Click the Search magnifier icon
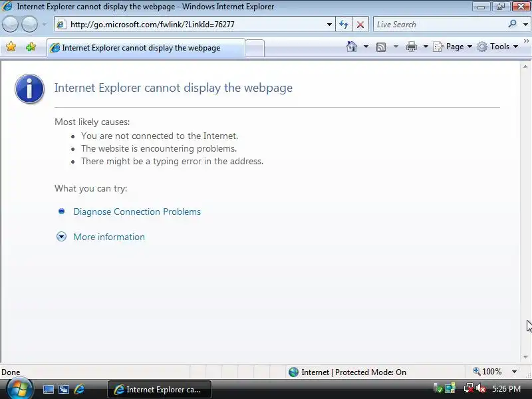 point(512,24)
